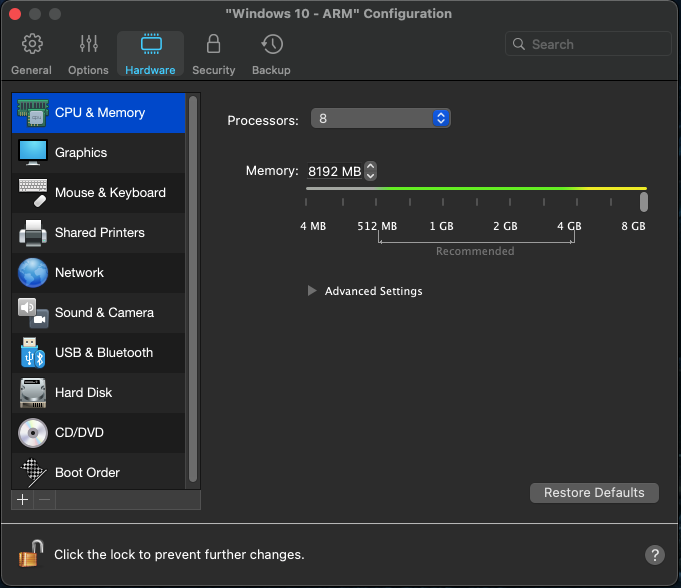
Task: Switch to the Security tab label
Action: point(214,70)
